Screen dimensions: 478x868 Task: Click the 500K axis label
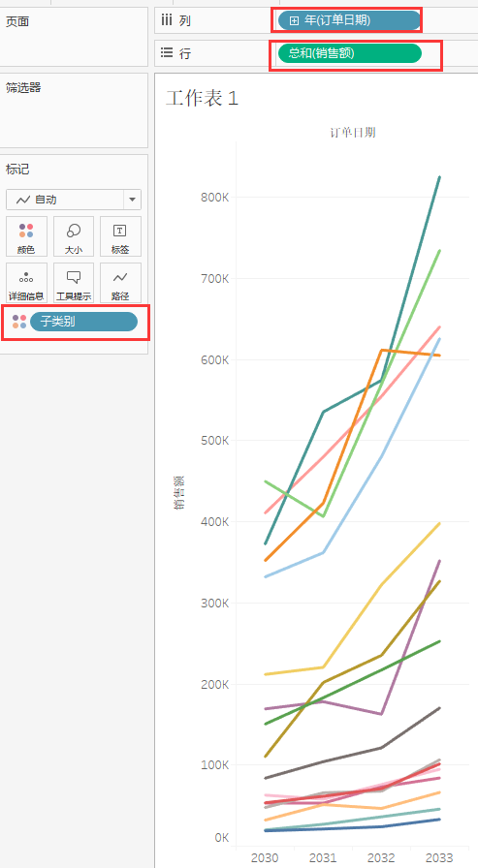coord(214,441)
